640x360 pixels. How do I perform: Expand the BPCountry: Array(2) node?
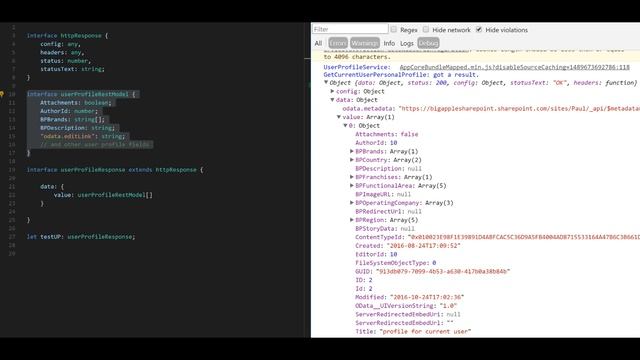[352, 160]
